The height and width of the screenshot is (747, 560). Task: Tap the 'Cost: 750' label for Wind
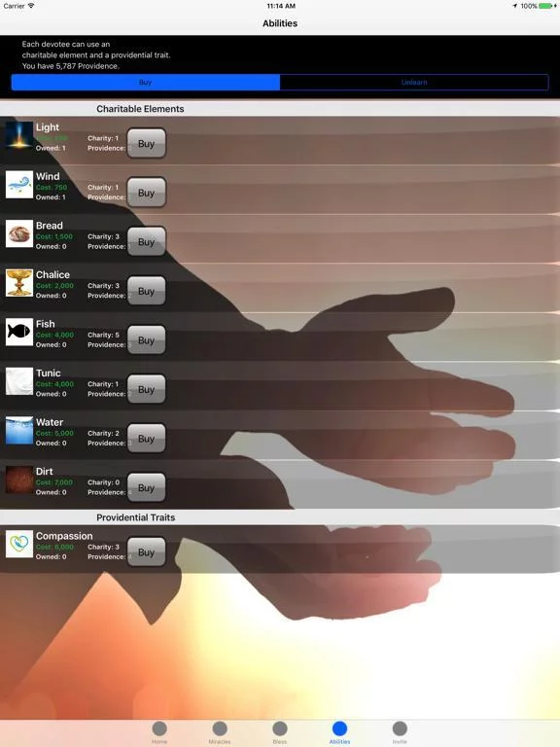click(x=52, y=187)
